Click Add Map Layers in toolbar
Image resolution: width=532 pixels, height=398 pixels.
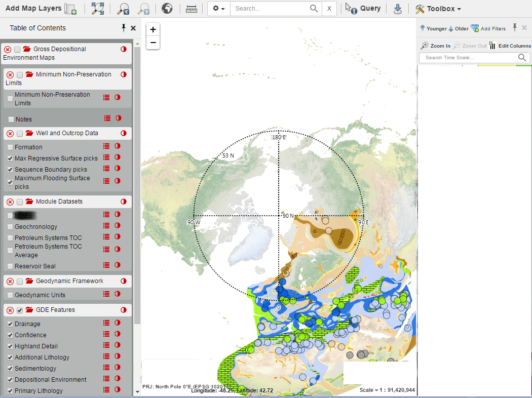point(41,9)
